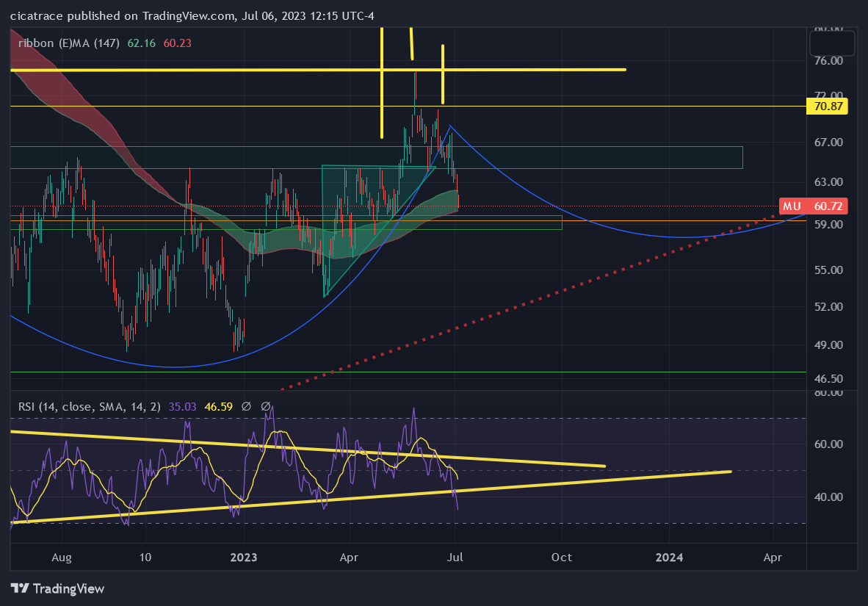Click the purple 35.03 RSI value
The height and width of the screenshot is (606, 868).
[183, 407]
